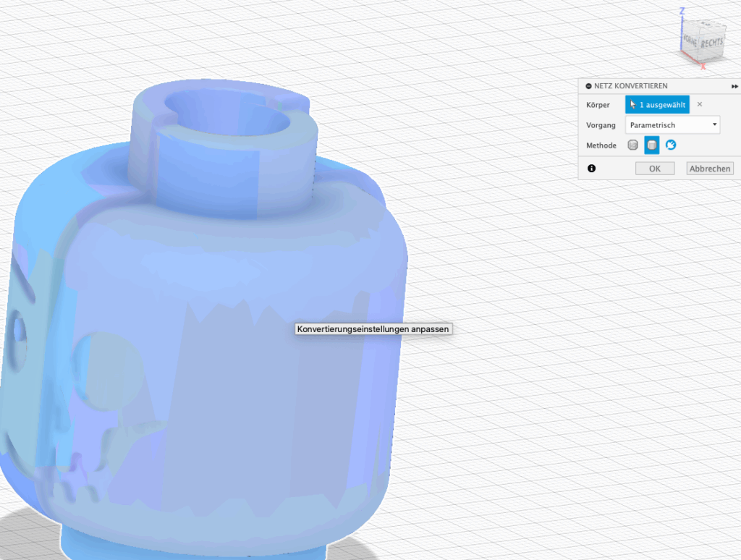Click the double-arrow expander in dialog header
Image resolution: width=741 pixels, height=560 pixels.
[x=734, y=86]
